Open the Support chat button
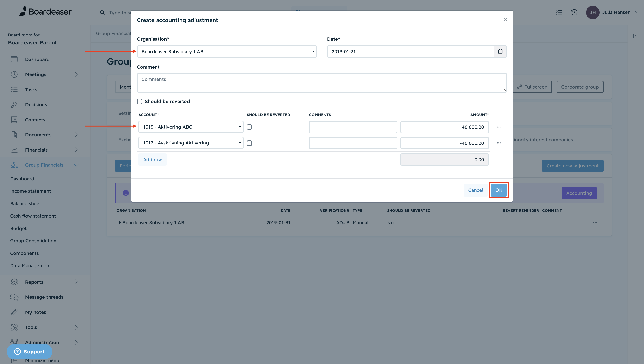 [30, 351]
